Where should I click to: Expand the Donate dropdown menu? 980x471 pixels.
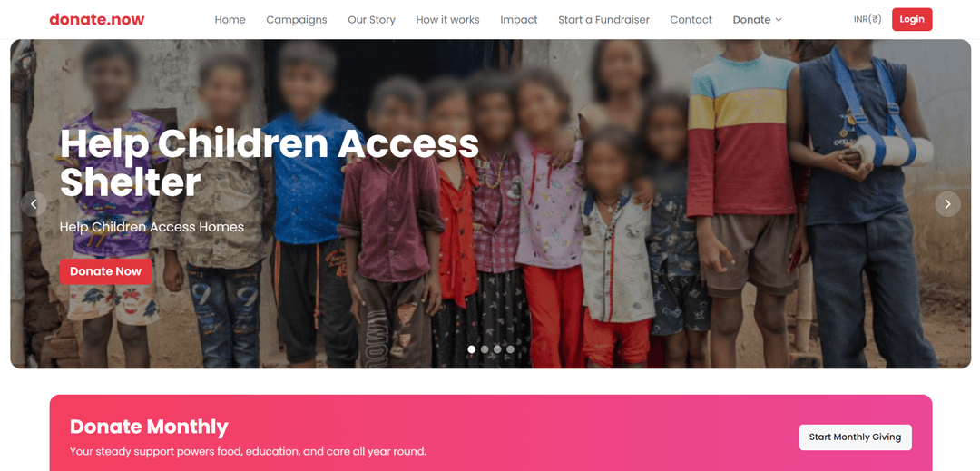click(x=758, y=19)
